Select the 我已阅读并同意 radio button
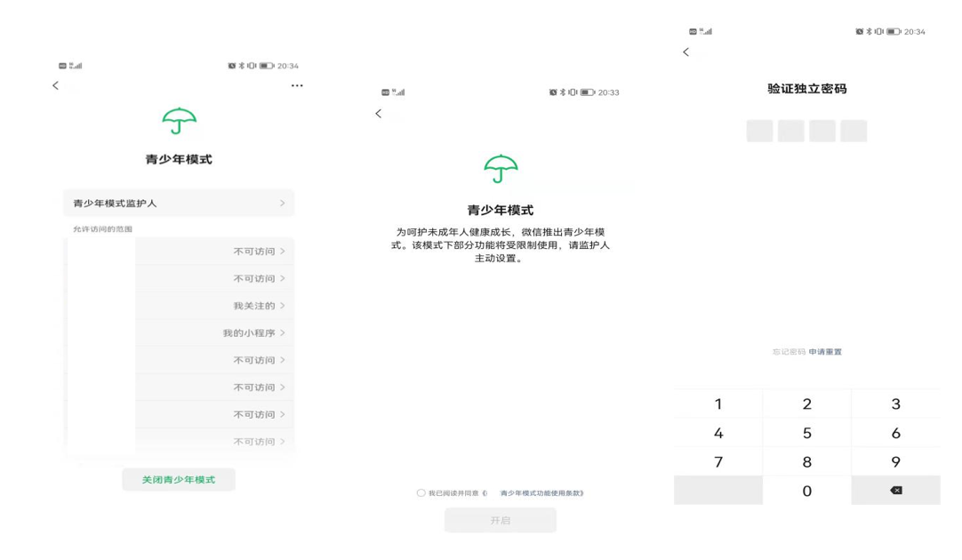962x560 pixels. (x=421, y=493)
